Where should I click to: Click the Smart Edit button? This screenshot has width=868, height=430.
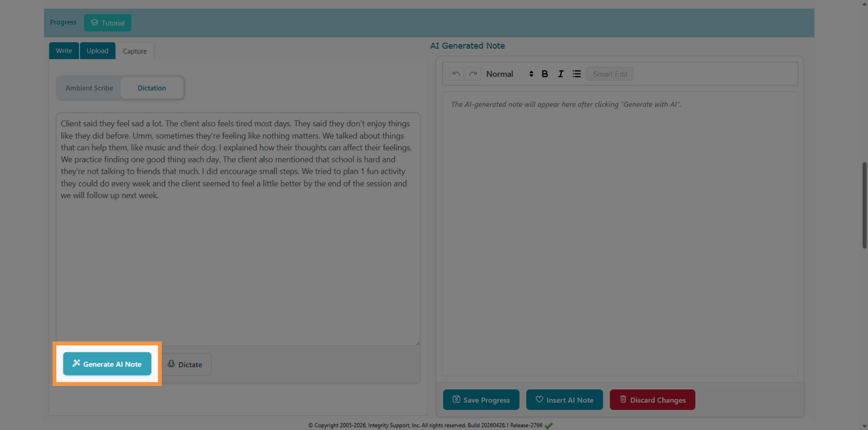pos(610,74)
